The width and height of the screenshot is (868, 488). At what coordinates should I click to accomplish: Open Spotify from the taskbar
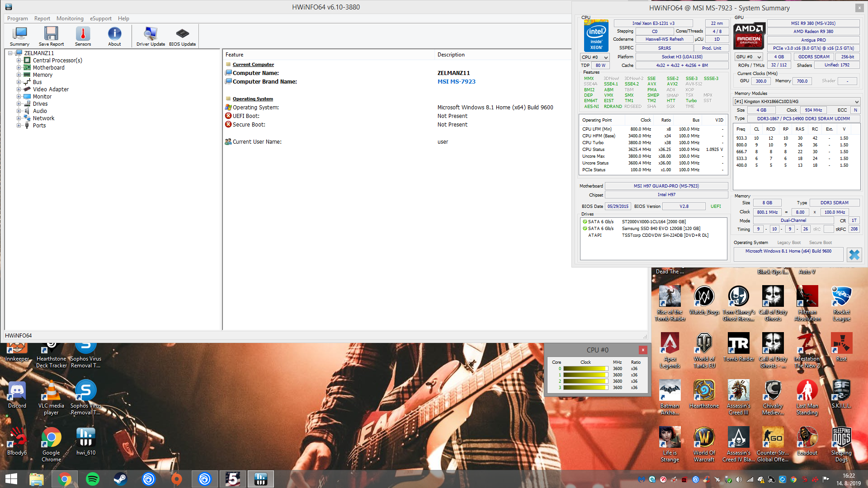point(93,479)
